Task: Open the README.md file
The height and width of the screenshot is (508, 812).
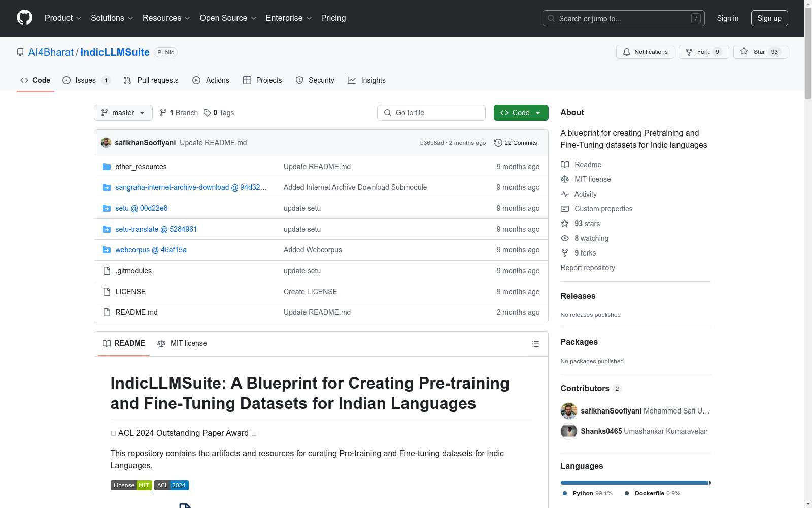Action: (x=137, y=312)
